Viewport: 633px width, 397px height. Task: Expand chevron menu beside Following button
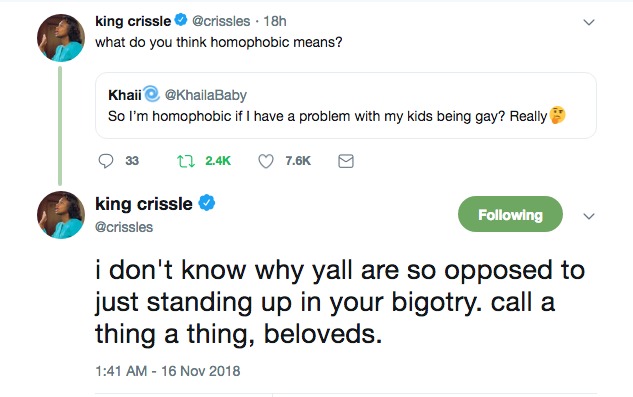[x=589, y=216]
